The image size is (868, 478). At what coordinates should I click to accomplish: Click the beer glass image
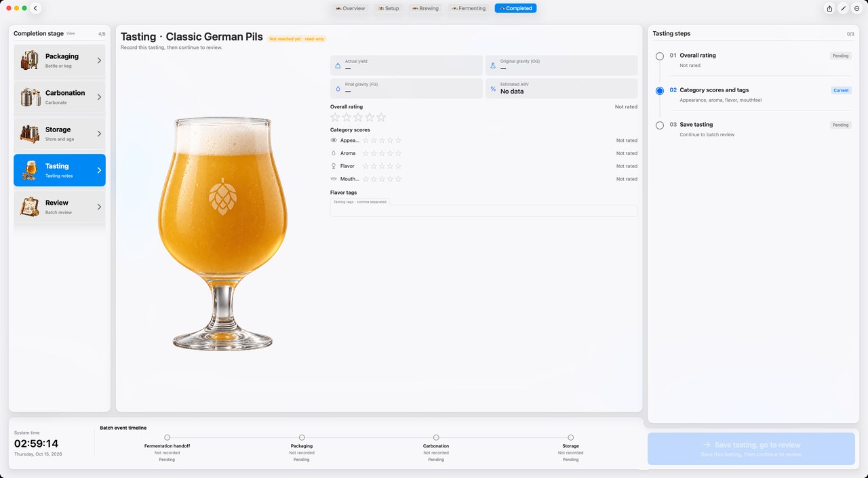coord(222,233)
